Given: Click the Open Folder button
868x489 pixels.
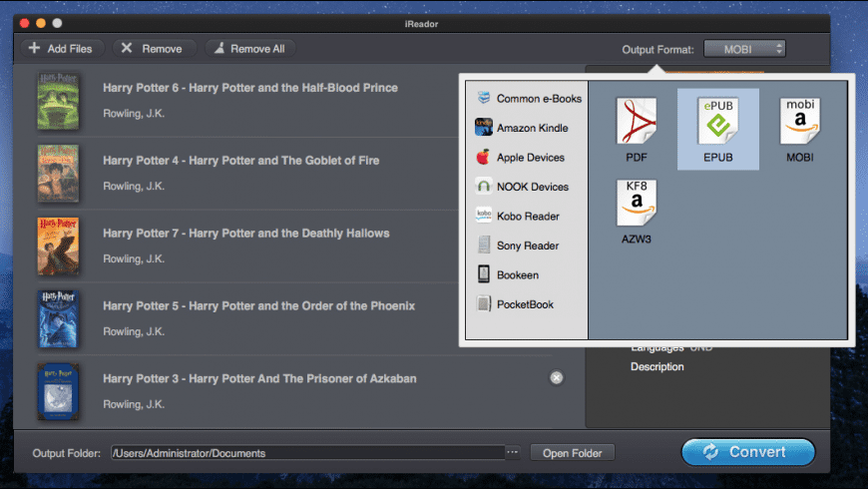Looking at the screenshot, I should 572,453.
